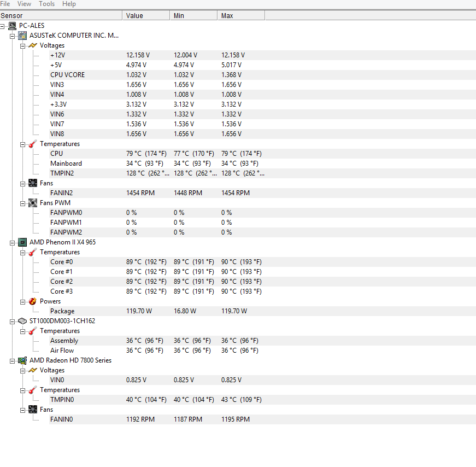Image resolution: width=476 pixels, height=467 pixels.
Task: Sort by the Sensor column header
Action: (61, 15)
